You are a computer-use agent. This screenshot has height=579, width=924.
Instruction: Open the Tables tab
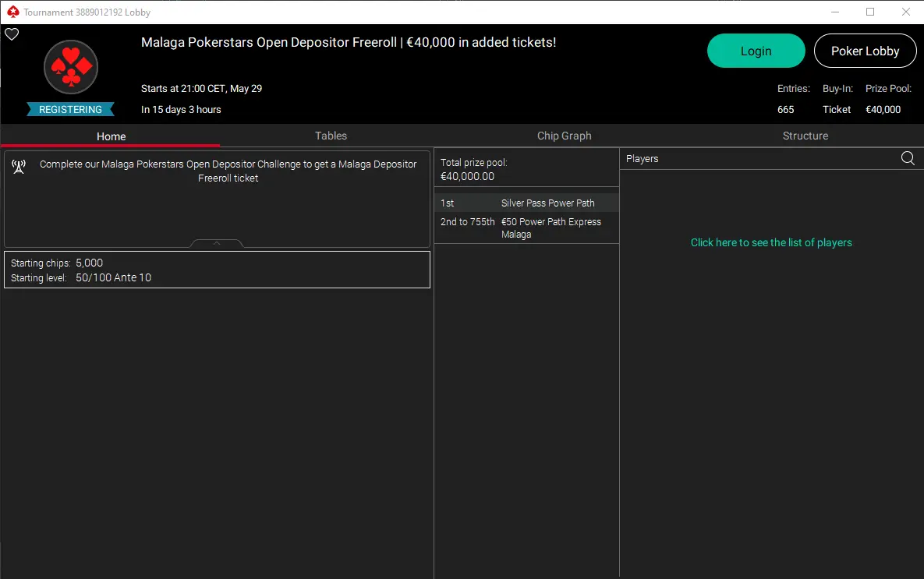[x=331, y=136]
